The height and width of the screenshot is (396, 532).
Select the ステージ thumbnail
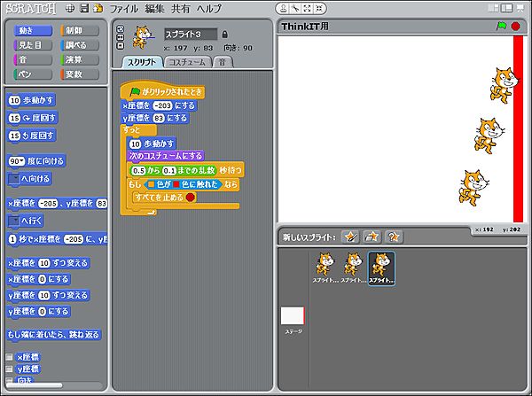click(293, 320)
